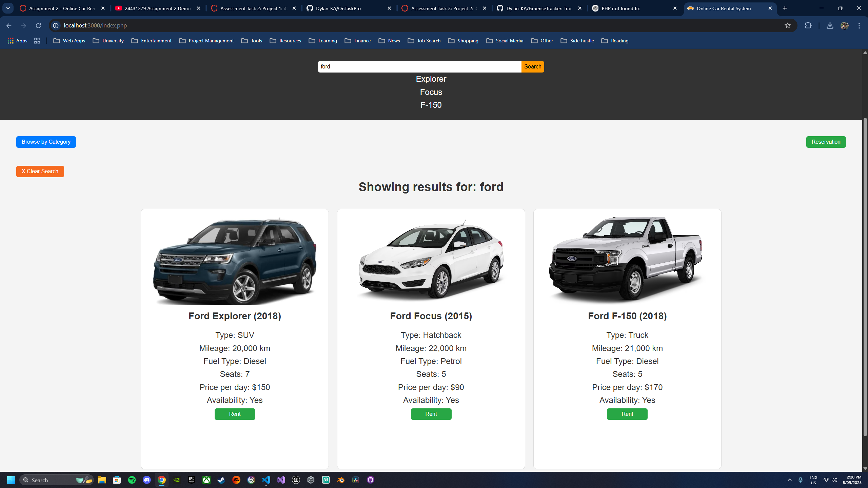Open Spotify from taskbar
Viewport: 868px width, 488px height.
pyautogui.click(x=132, y=480)
